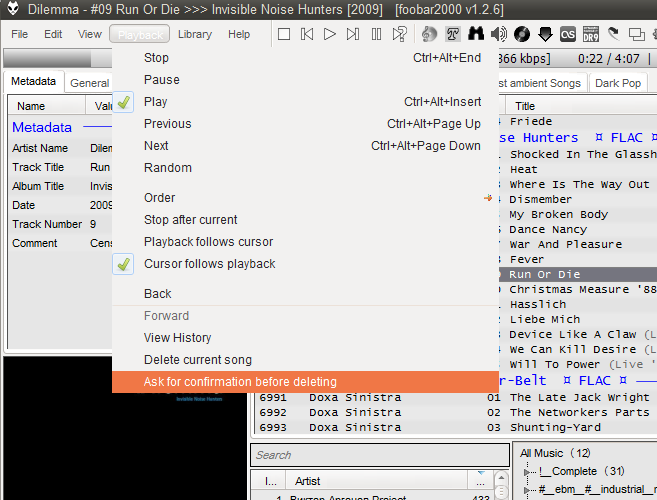
Task: Expand the #__ebm__#__industrial tree node
Action: tap(529, 491)
